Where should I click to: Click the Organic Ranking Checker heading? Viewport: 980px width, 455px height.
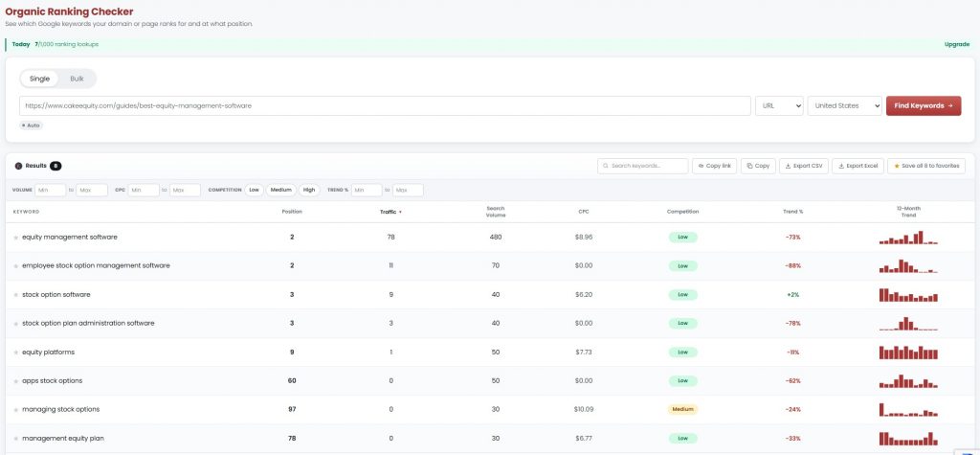(x=69, y=11)
